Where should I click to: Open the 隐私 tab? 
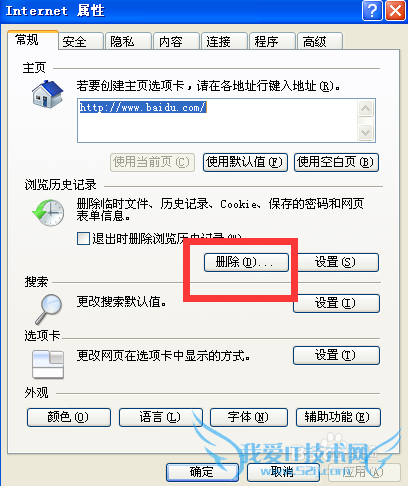(128, 42)
